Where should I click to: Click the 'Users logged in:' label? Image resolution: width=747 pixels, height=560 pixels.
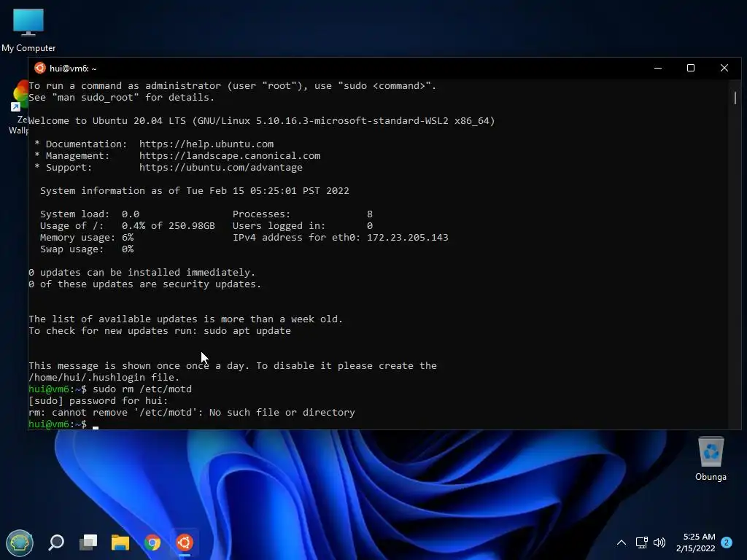pyautogui.click(x=279, y=226)
